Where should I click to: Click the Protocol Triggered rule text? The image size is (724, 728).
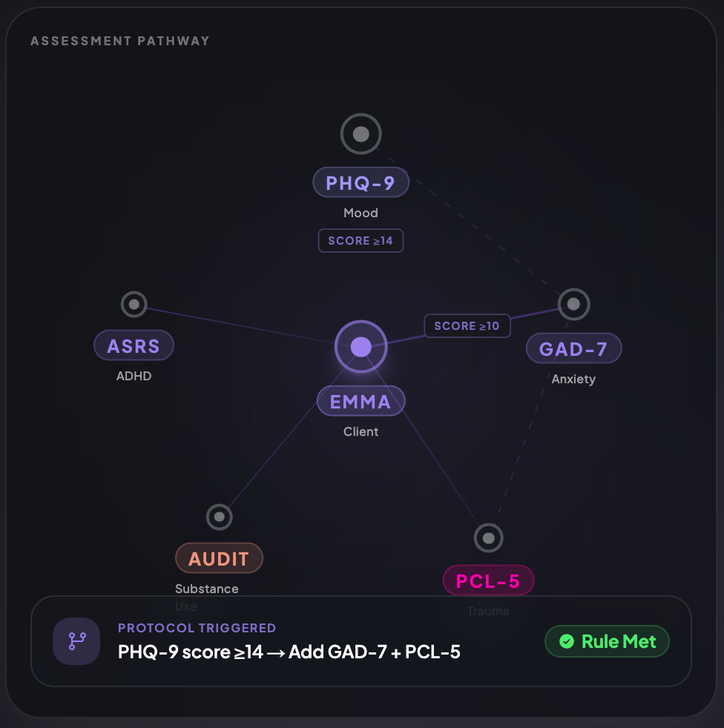point(289,652)
